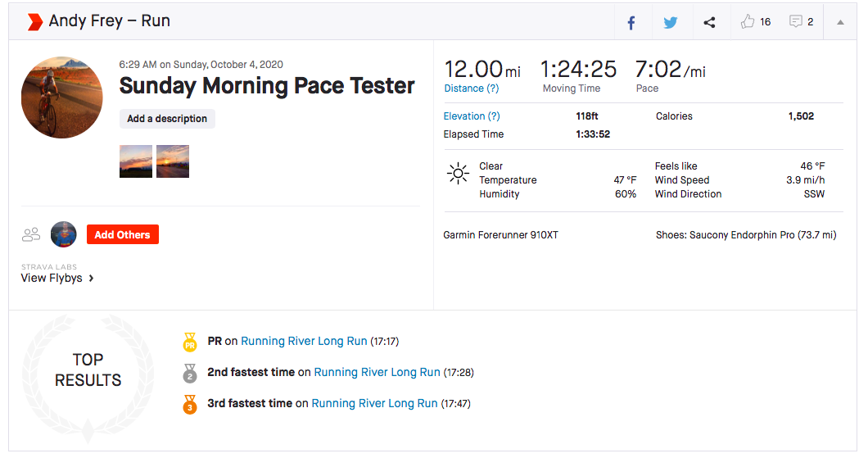This screenshot has width=868, height=458.
Task: Click the Add Others button
Action: [122, 234]
